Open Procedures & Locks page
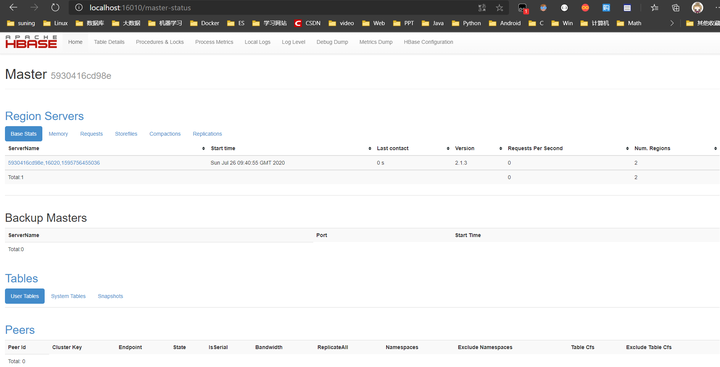Image resolution: width=720 pixels, height=367 pixels. (x=160, y=42)
